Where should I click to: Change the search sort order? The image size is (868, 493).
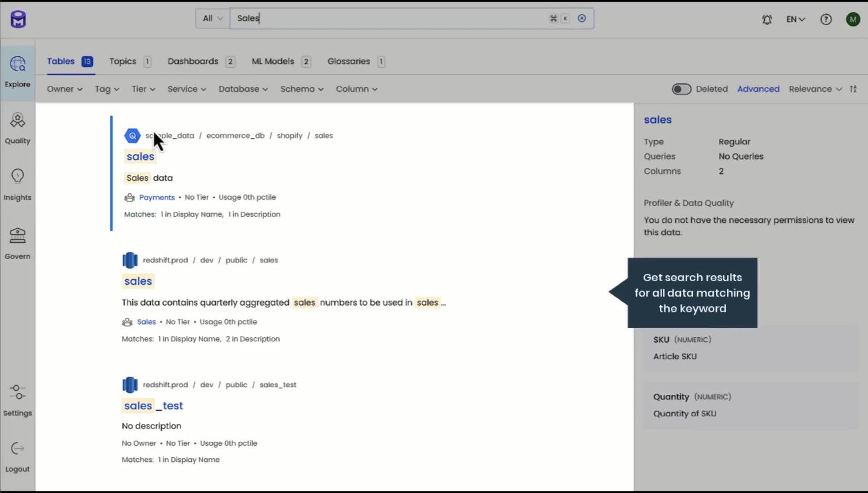tap(854, 89)
